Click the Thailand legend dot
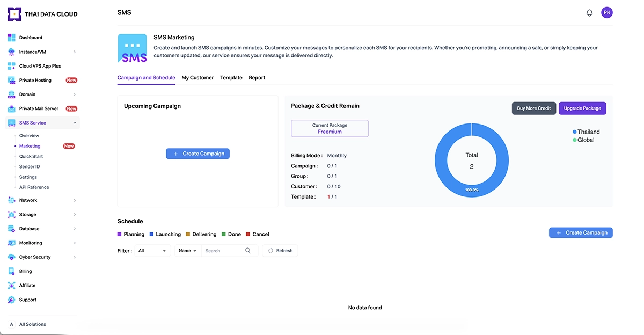This screenshot has width=644, height=335. pos(575,132)
